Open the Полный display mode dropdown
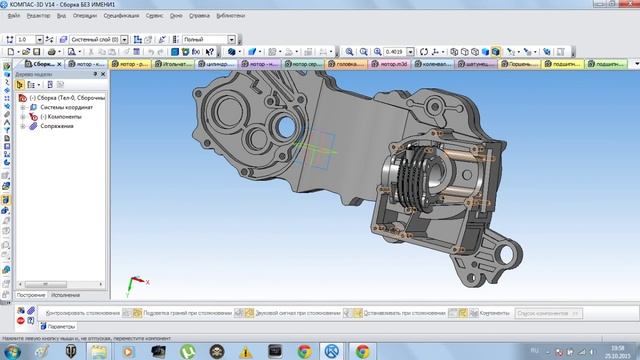 click(x=232, y=40)
